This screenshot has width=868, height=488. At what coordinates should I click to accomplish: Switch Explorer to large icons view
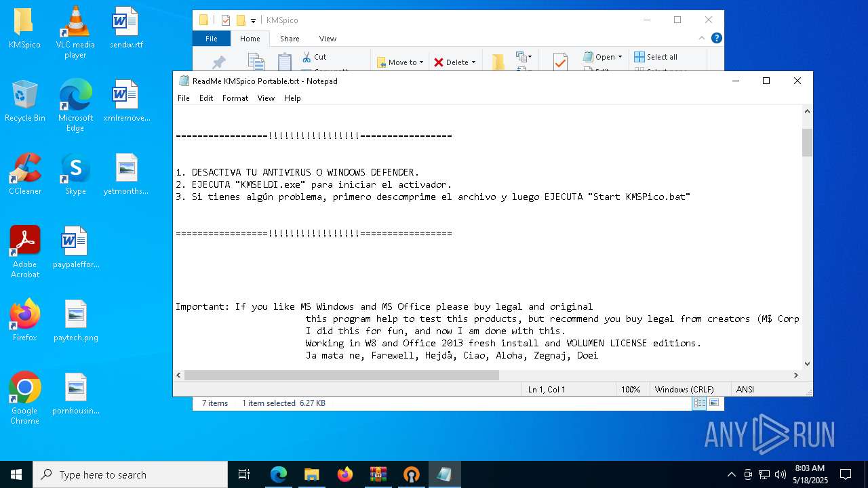click(713, 403)
